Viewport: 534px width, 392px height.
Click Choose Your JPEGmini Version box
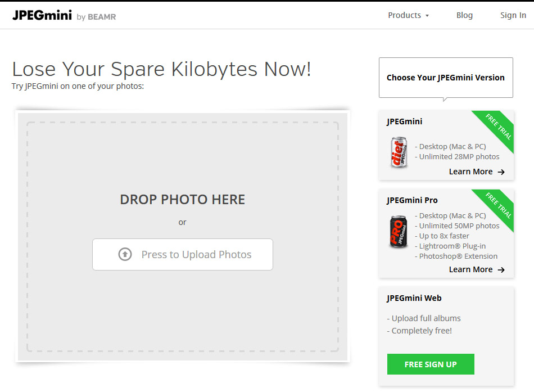(445, 78)
